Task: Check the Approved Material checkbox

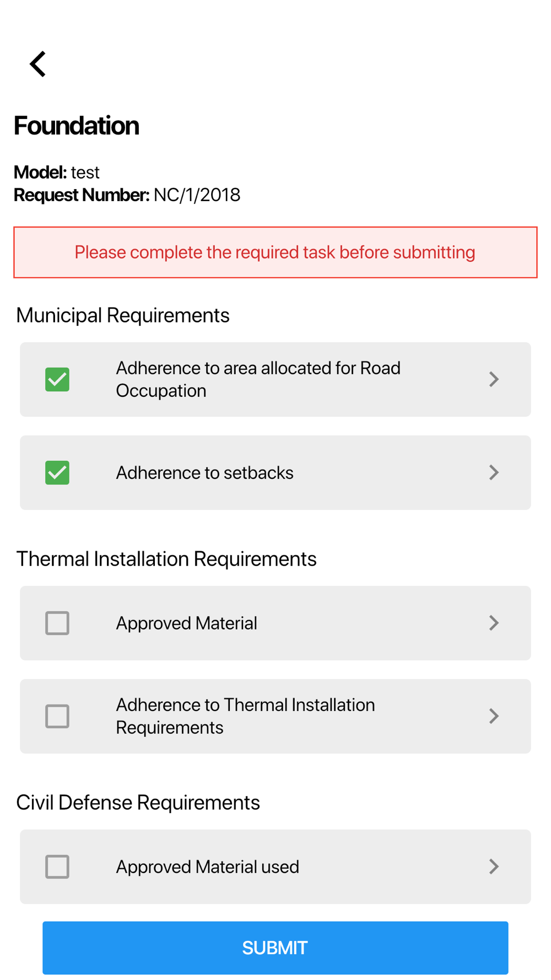Action: (x=57, y=623)
